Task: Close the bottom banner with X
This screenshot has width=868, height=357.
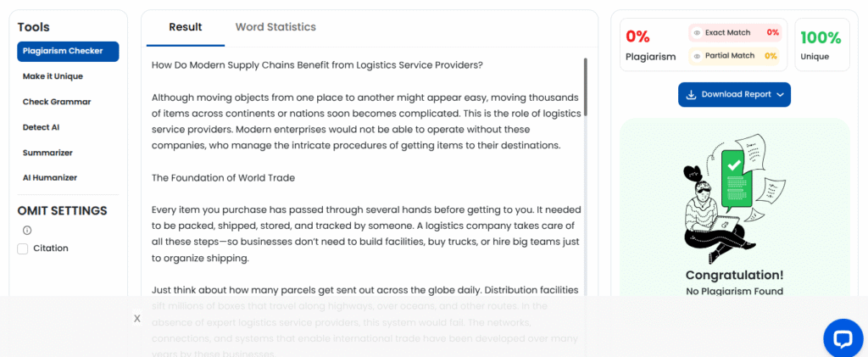Action: tap(137, 318)
